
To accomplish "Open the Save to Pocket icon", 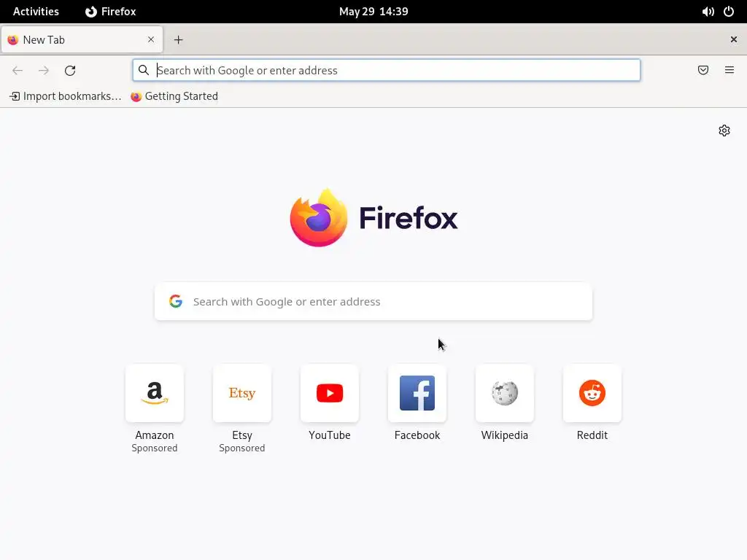I will click(703, 71).
